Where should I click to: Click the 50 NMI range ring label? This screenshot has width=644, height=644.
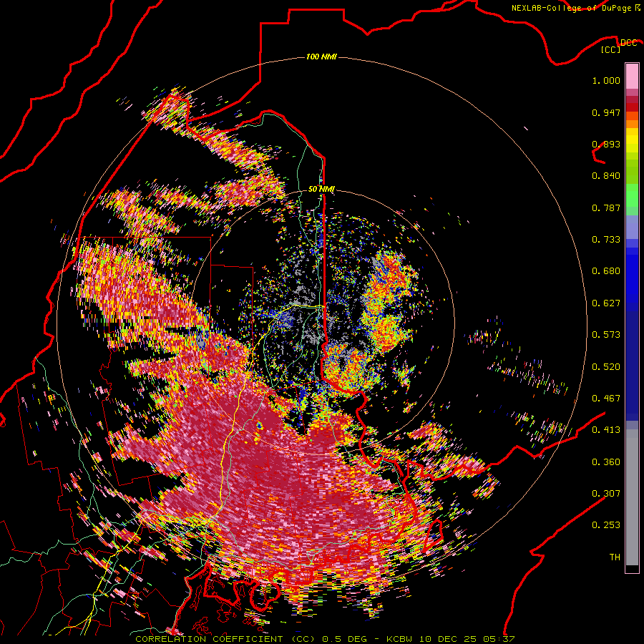tap(321, 189)
